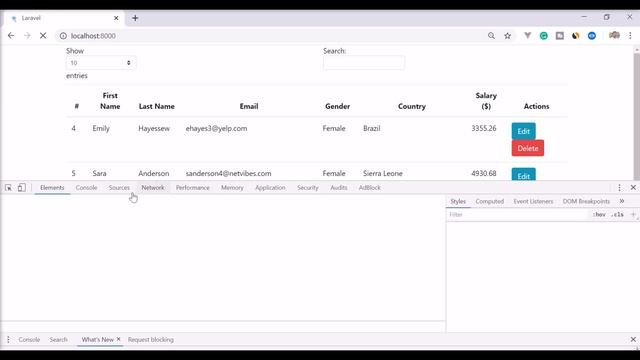Open the Network tab
Viewport: 640px width, 360px height.
pyautogui.click(x=153, y=188)
